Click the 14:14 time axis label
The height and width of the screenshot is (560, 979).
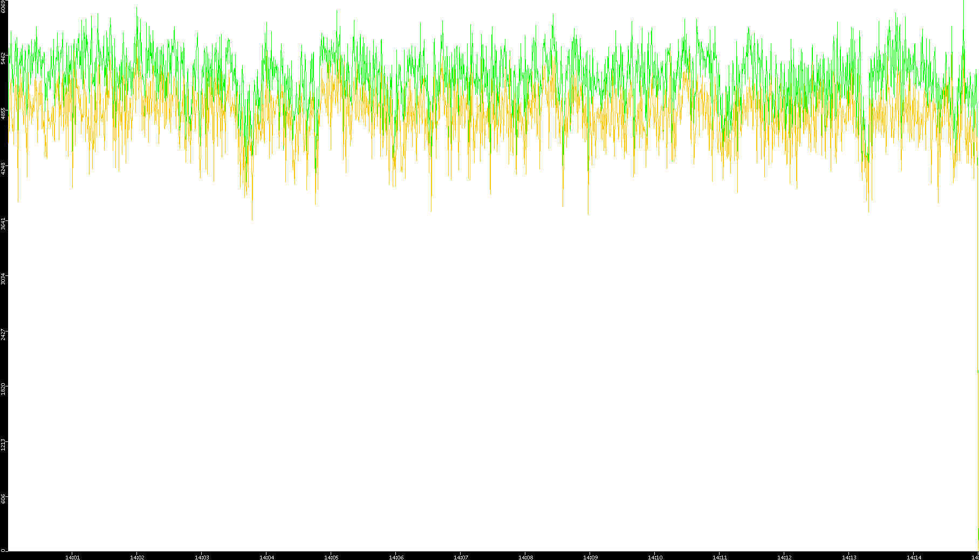click(914, 557)
